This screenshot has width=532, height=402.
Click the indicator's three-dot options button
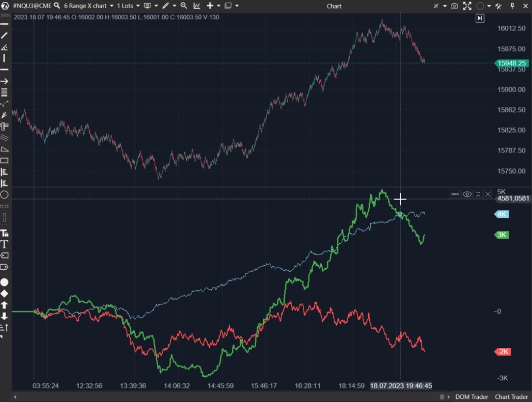coord(455,193)
